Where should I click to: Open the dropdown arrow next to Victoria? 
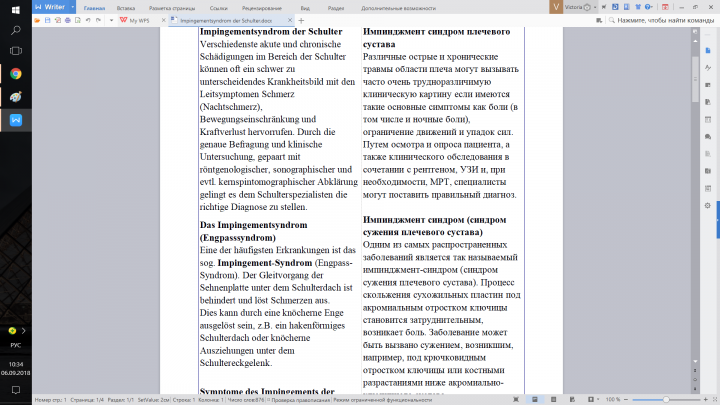(x=595, y=7)
